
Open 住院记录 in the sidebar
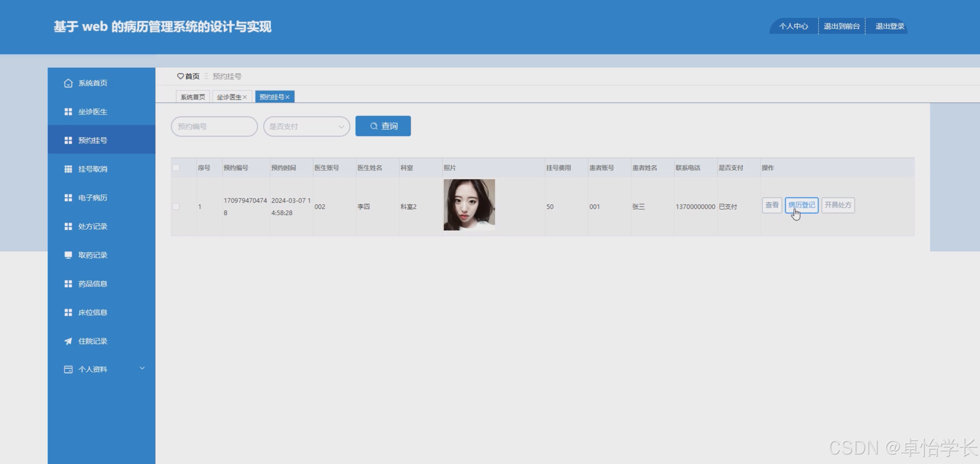tap(101, 341)
